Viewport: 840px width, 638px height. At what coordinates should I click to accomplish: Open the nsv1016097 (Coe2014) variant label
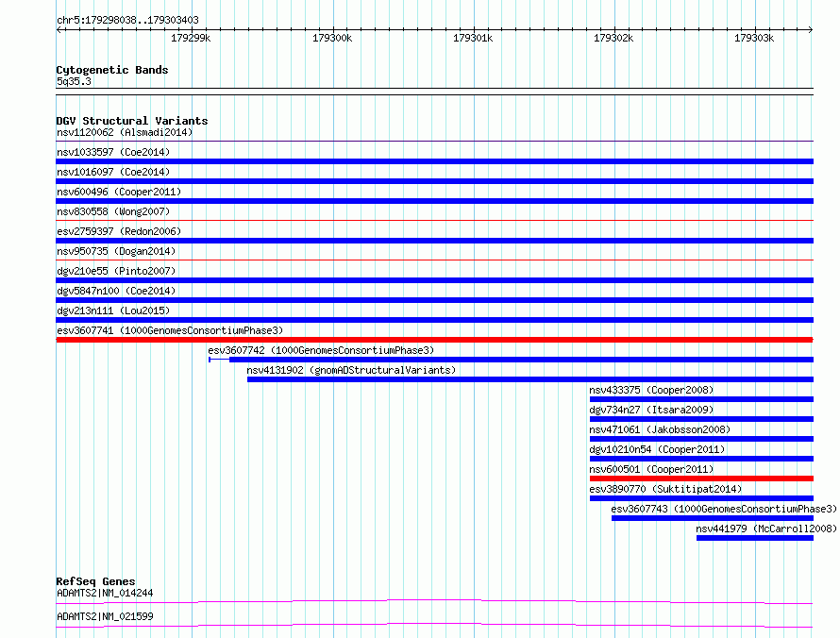pos(113,172)
